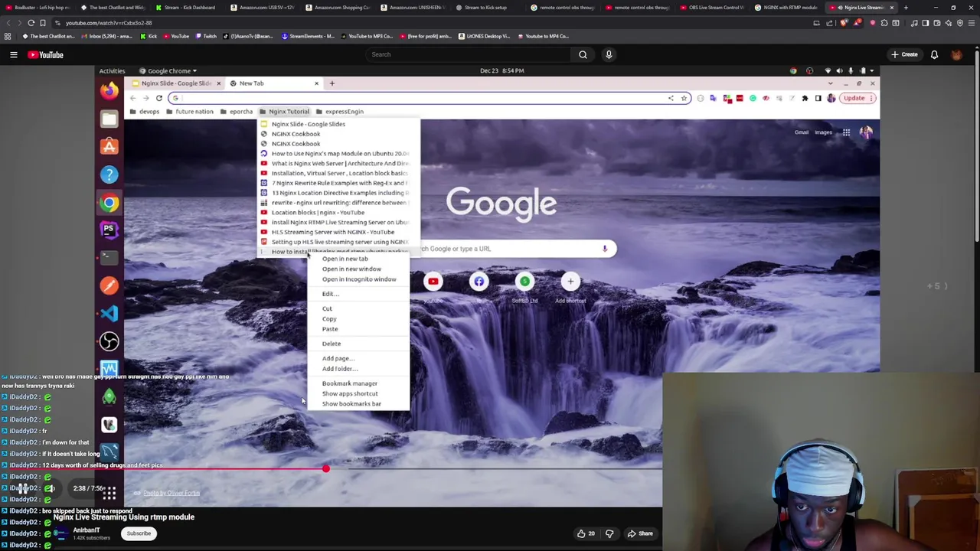Image resolution: width=980 pixels, height=551 pixels.
Task: Click the share icon in the inner address bar
Action: pos(671,98)
